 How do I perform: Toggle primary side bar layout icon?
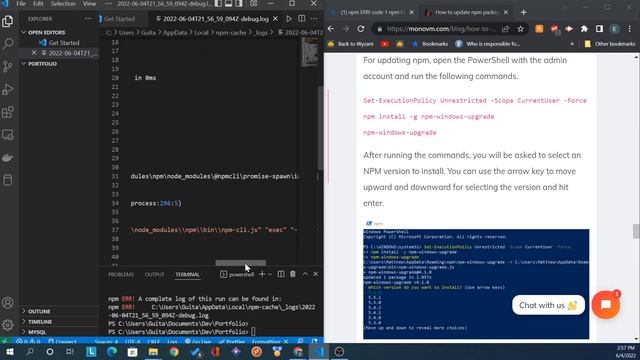tap(219, 4)
